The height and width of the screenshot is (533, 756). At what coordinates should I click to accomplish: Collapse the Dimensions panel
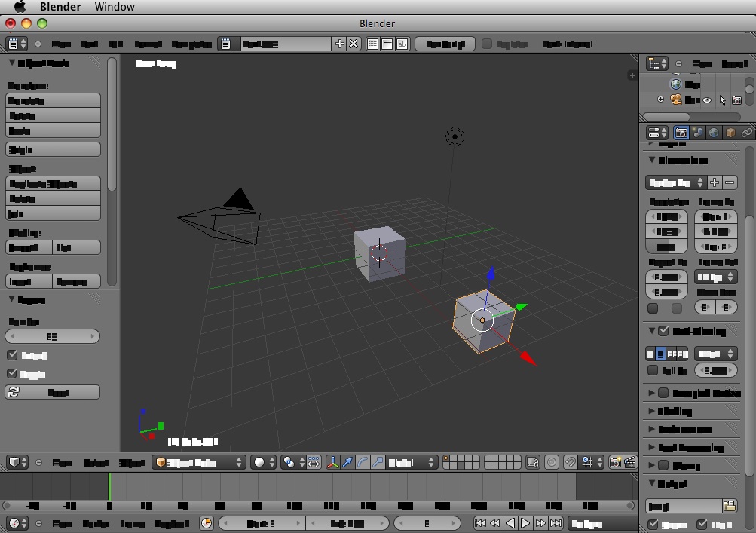[652, 160]
